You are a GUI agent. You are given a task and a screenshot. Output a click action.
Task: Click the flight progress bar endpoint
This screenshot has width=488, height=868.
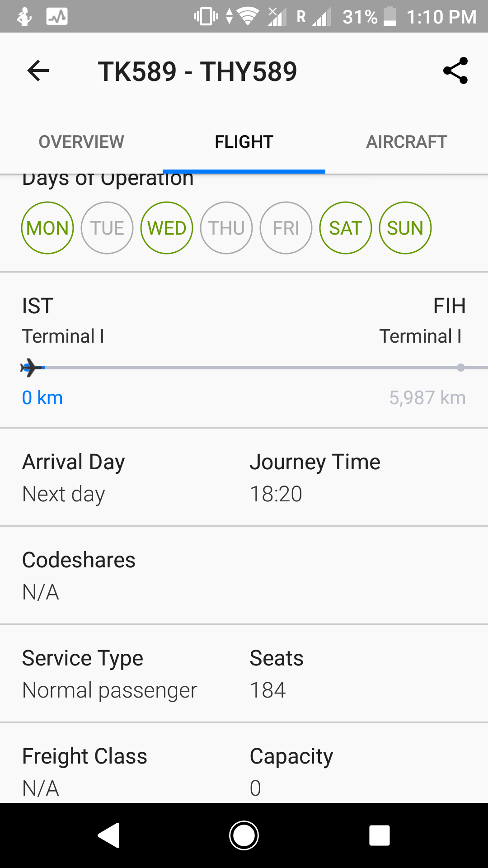460,368
